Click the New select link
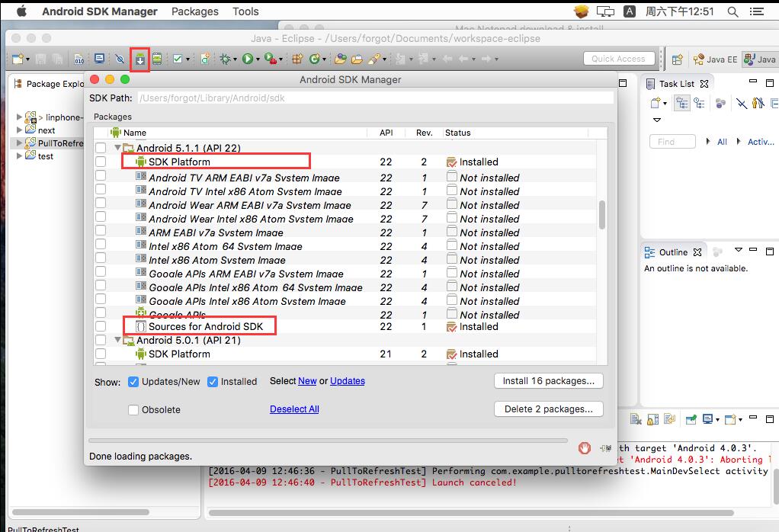This screenshot has height=532, width=779. coord(307,381)
